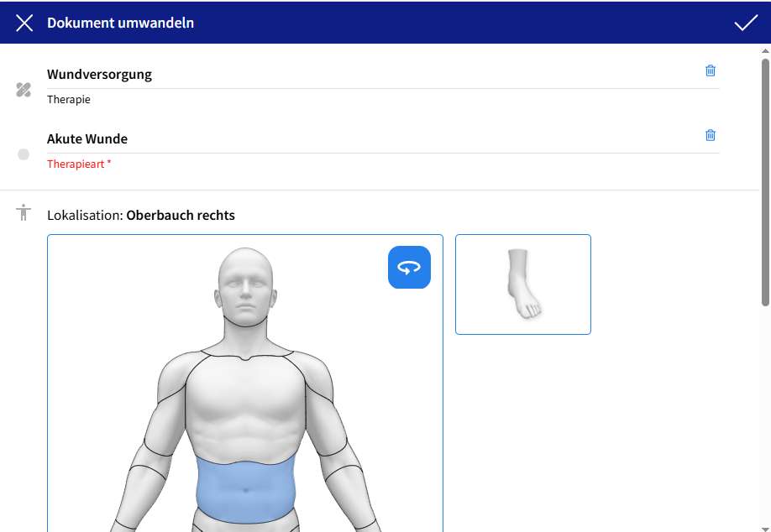Delete the Wundversorgung entry via trash icon

click(711, 70)
